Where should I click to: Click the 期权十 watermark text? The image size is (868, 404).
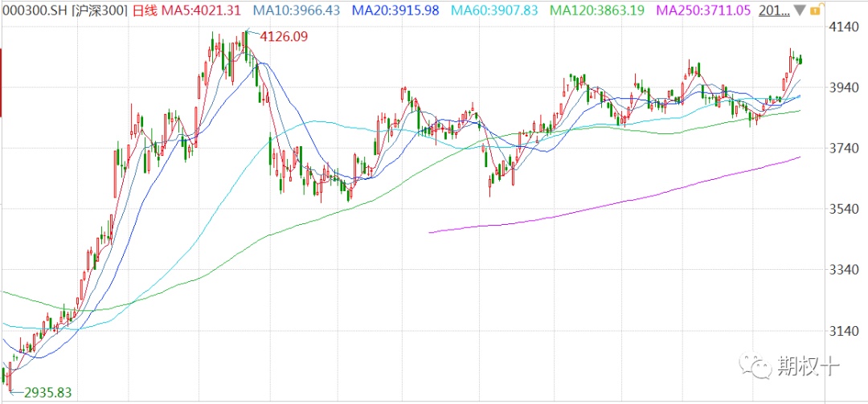point(809,368)
